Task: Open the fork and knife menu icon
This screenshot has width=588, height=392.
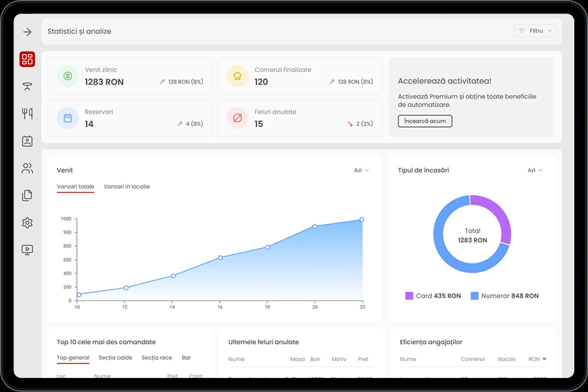Action: click(x=27, y=114)
